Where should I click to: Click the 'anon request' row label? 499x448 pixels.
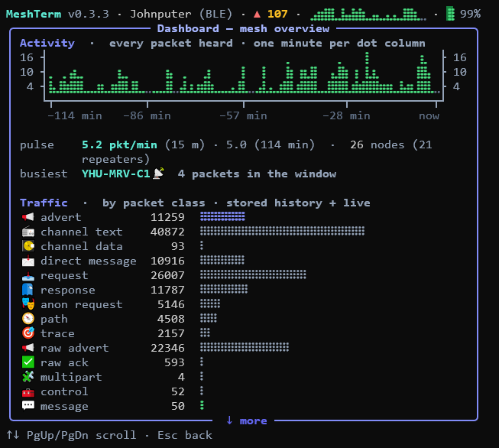(82, 305)
